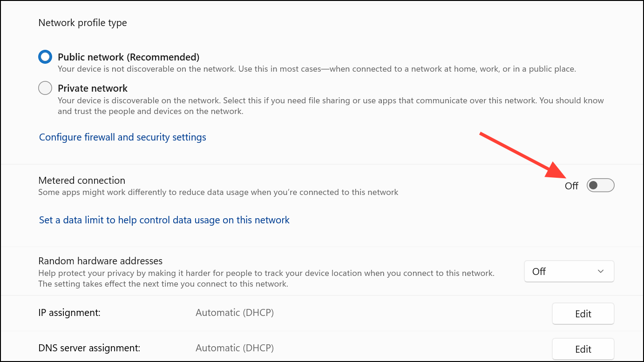The width and height of the screenshot is (644, 362).
Task: Click the DNS server assignment label
Action: pos(89,348)
